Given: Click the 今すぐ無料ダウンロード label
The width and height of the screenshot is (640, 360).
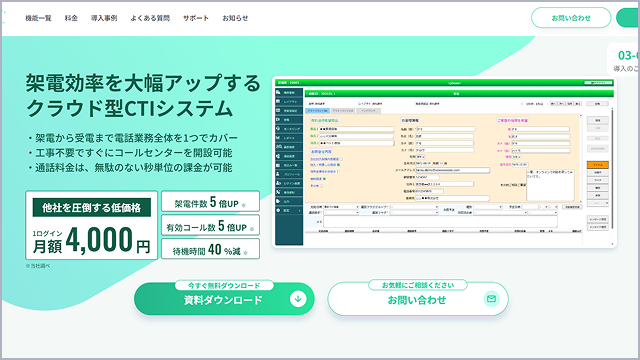Looking at the screenshot, I should click(x=224, y=285).
